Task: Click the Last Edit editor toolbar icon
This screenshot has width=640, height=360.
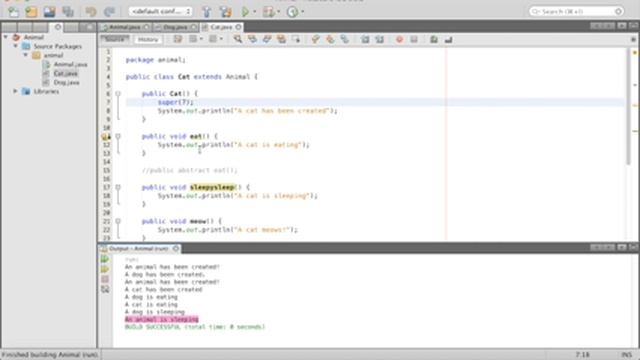Action: [x=178, y=39]
